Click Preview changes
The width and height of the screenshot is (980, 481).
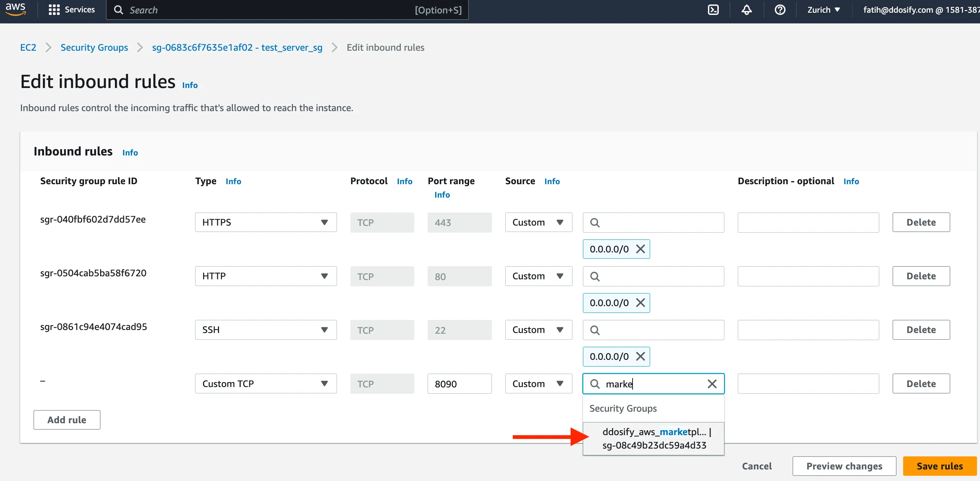[x=844, y=466]
